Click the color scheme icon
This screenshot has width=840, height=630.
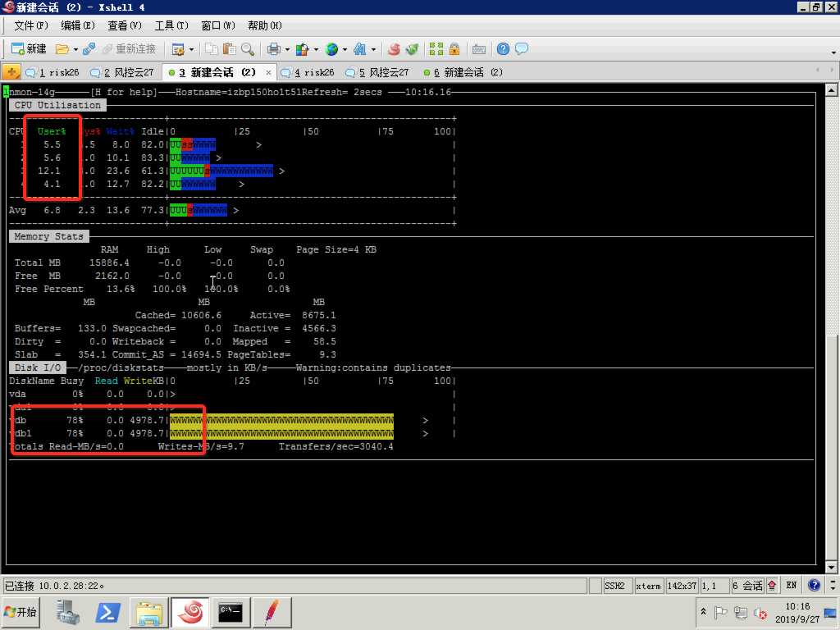(x=302, y=49)
